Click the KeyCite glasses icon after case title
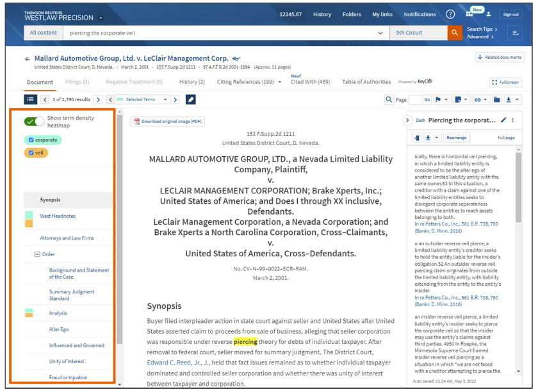This screenshot has height=392, width=538. point(236,59)
